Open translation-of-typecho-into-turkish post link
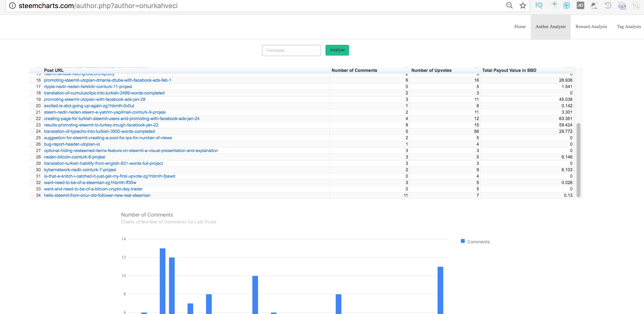 (x=99, y=131)
